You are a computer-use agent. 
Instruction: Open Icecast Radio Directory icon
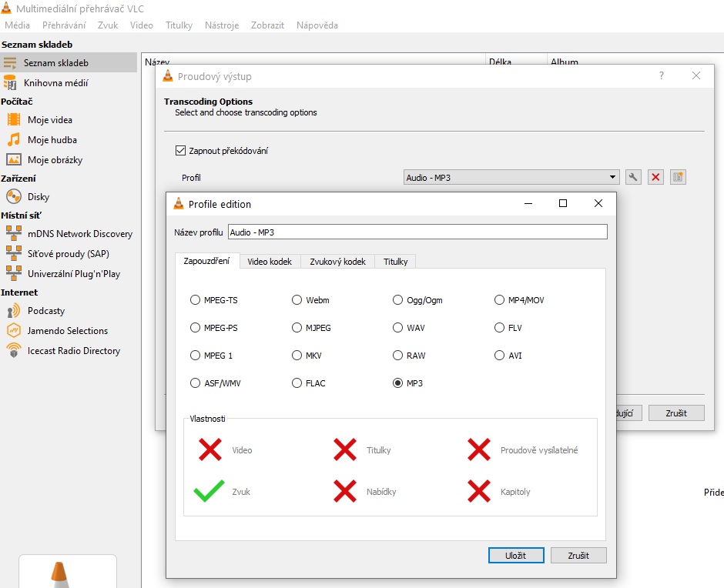coord(14,351)
